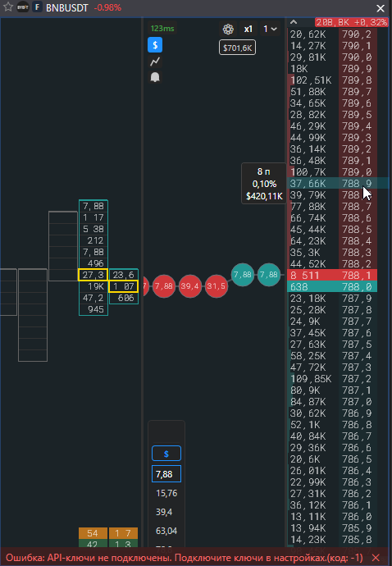392x566 pixels.
Task: Click the Bybit exchange logo icon
Action: 23,7
